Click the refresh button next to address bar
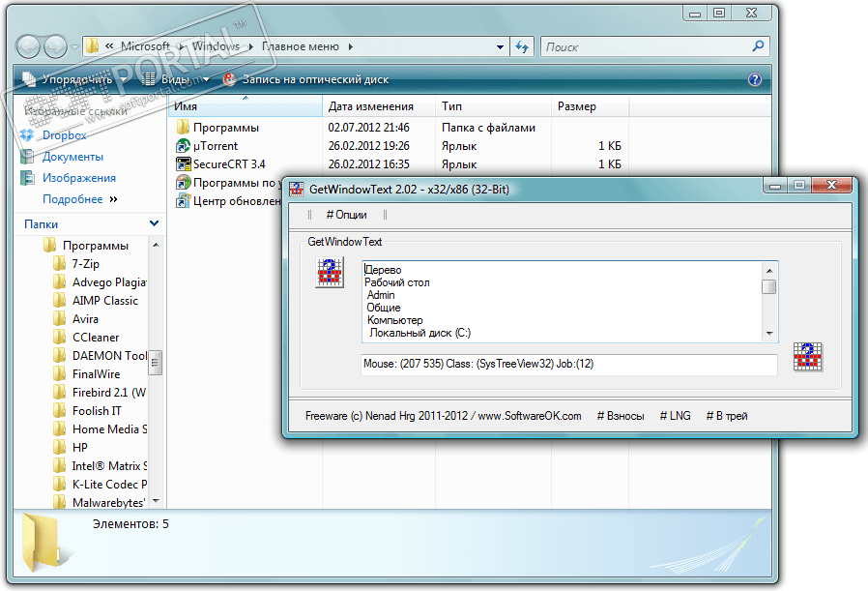The width and height of the screenshot is (868, 591). pos(522,46)
